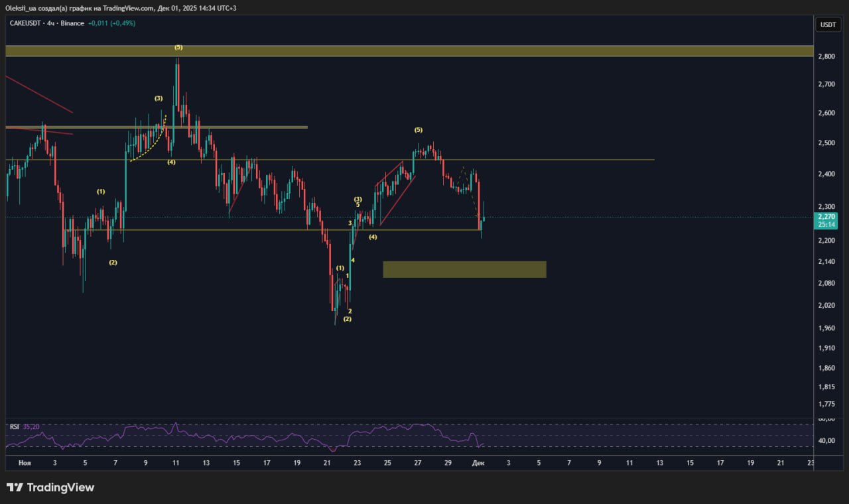
Task: Click the RSI indicator label
Action: click(x=14, y=427)
